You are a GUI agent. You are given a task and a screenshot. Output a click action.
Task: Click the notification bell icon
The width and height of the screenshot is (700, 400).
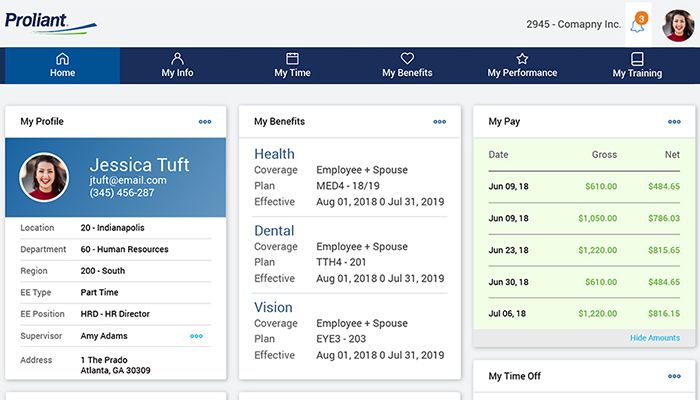pyautogui.click(x=637, y=25)
